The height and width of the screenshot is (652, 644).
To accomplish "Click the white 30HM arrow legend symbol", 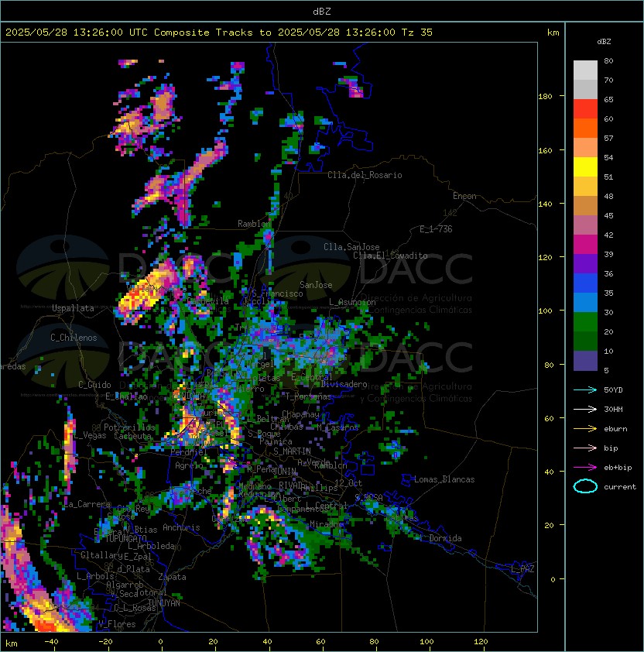I will (x=585, y=409).
